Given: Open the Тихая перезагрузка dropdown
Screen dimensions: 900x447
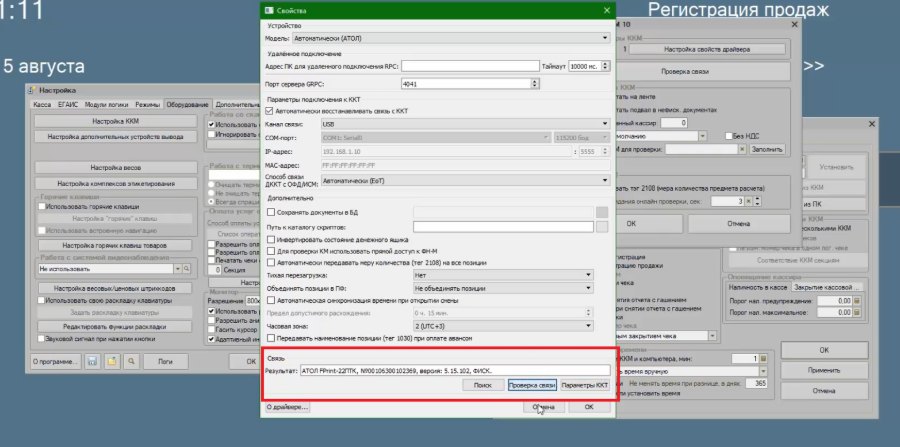Looking at the screenshot, I should tap(503, 275).
